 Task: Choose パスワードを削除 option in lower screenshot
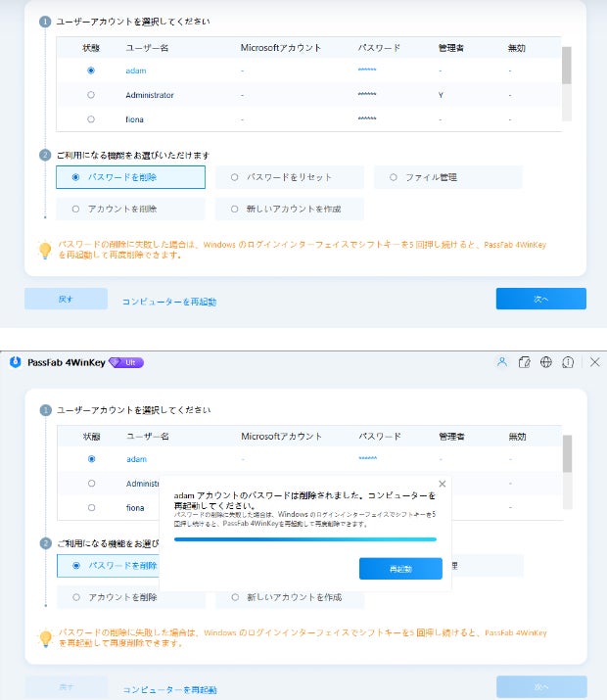click(108, 566)
